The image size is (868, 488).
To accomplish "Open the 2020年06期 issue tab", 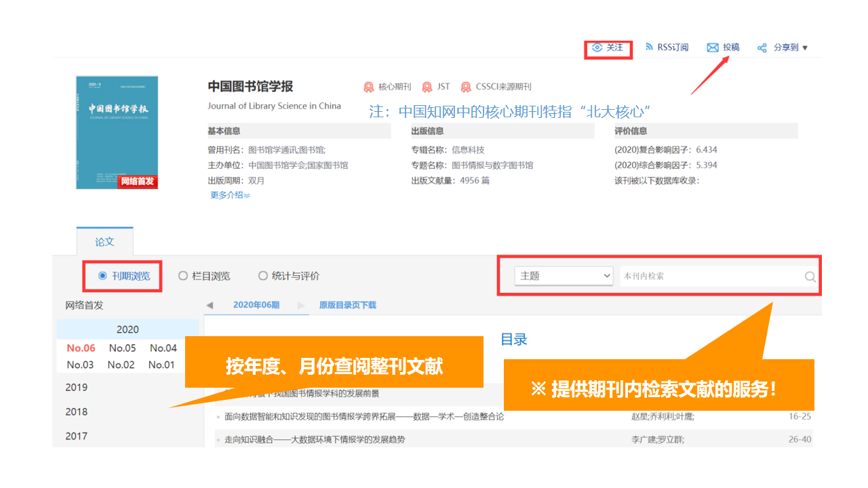I will point(256,305).
